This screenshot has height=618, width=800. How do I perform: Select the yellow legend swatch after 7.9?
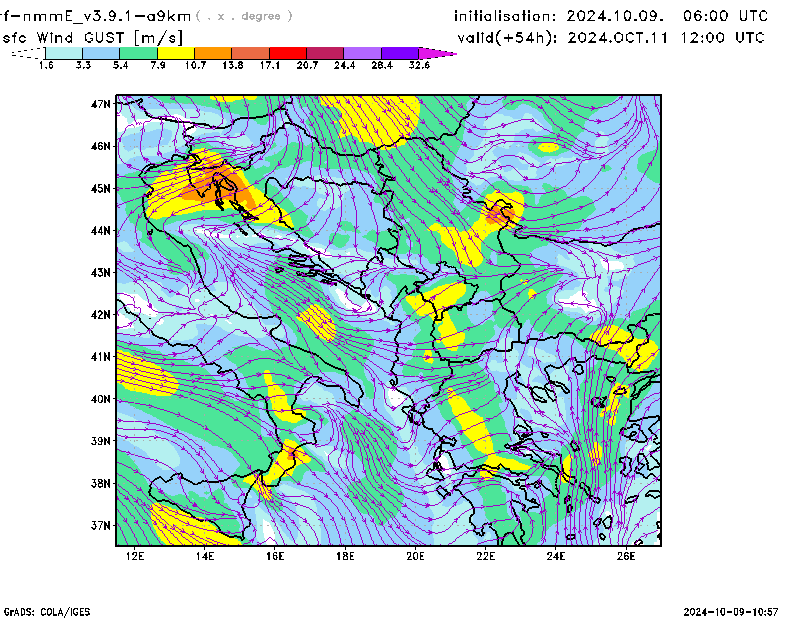tap(176, 53)
